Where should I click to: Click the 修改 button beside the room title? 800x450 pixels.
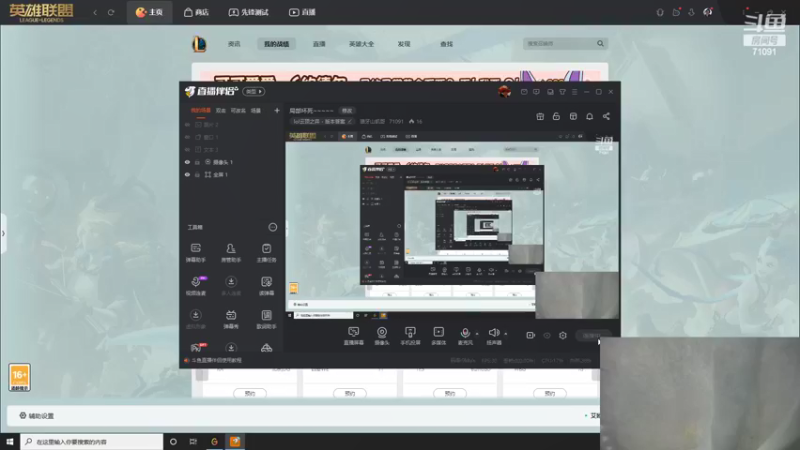(x=347, y=111)
